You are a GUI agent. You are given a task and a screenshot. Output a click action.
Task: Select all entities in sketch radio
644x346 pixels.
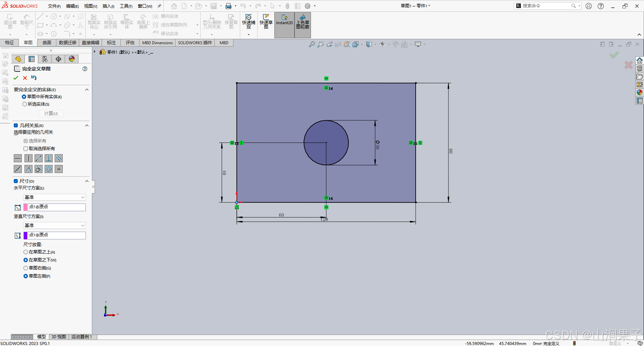(x=24, y=97)
